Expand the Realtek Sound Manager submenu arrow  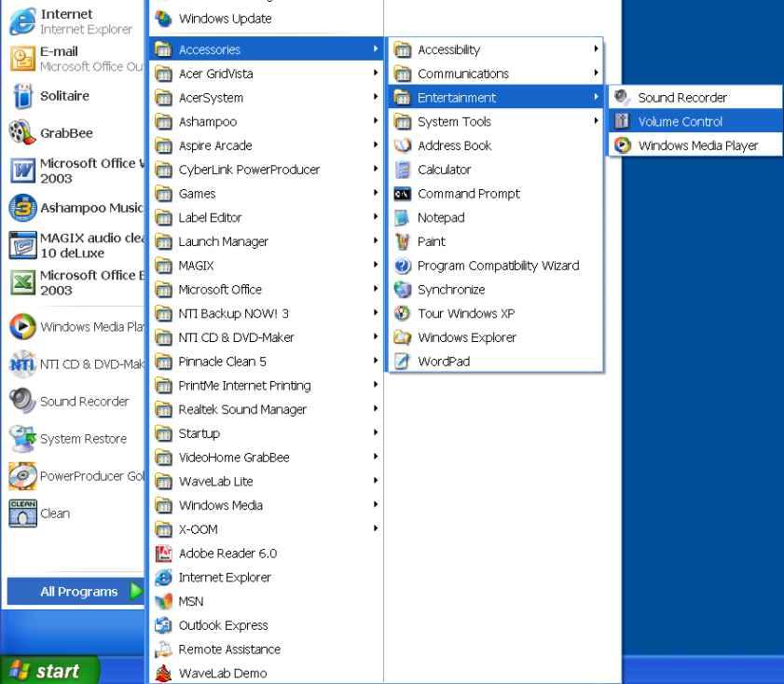375,409
